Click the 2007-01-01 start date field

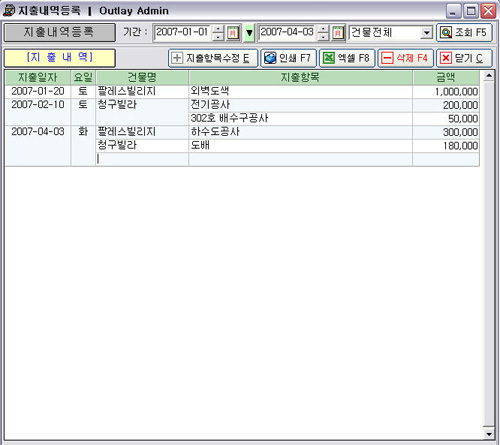[x=182, y=33]
